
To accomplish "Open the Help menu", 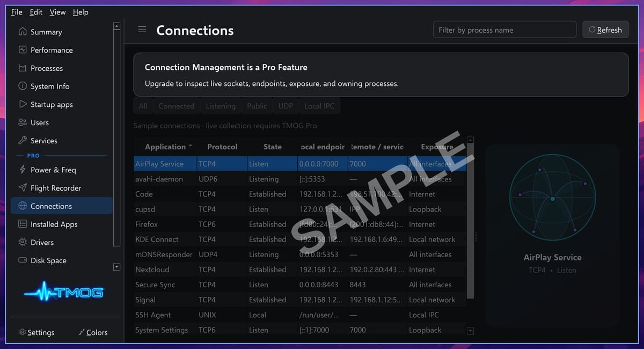I will (80, 12).
